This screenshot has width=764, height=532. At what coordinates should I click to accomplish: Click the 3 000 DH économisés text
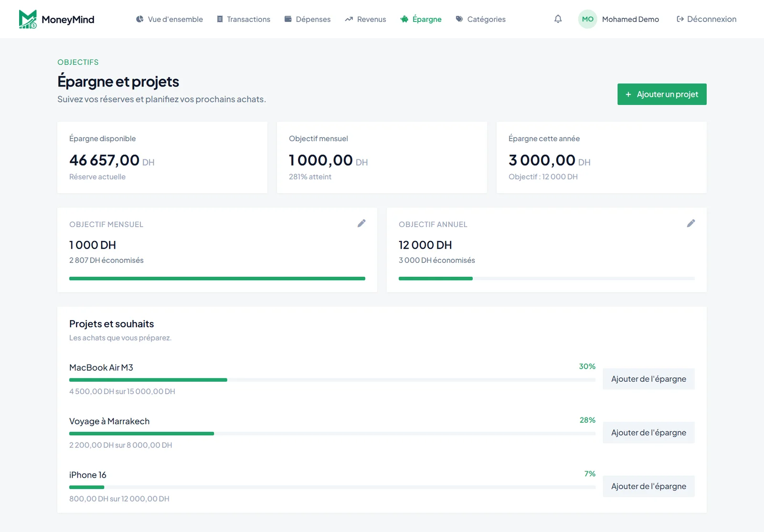click(x=437, y=260)
